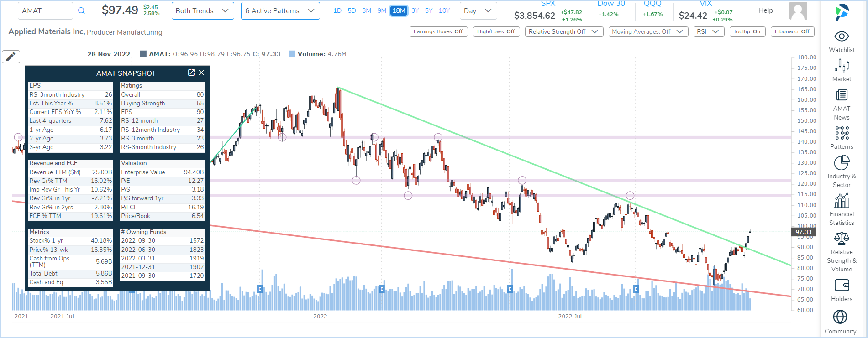Click 'Applied Materials Inc' company name

(x=47, y=31)
